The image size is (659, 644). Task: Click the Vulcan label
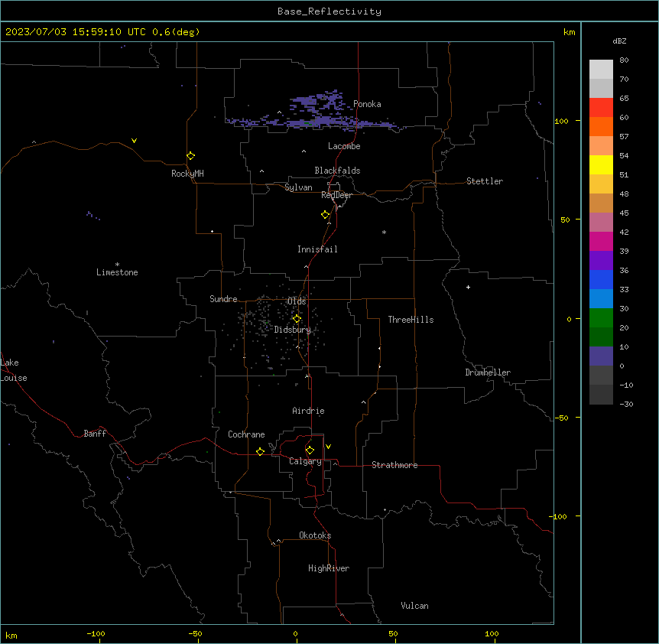(414, 606)
